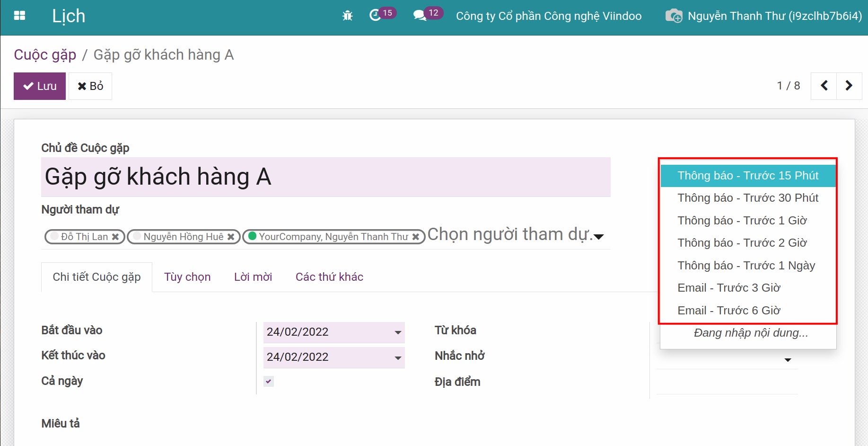Go to previous record with left arrow
The height and width of the screenshot is (446, 868).
(x=824, y=86)
